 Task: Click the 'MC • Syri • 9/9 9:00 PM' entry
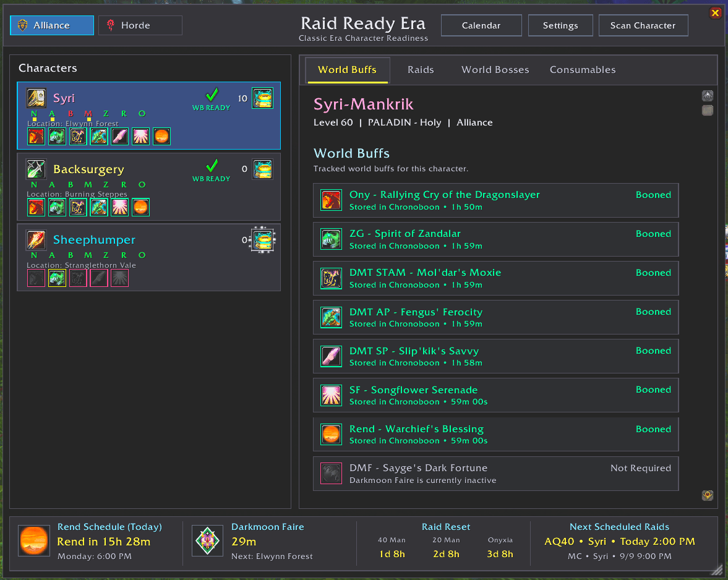[619, 556]
